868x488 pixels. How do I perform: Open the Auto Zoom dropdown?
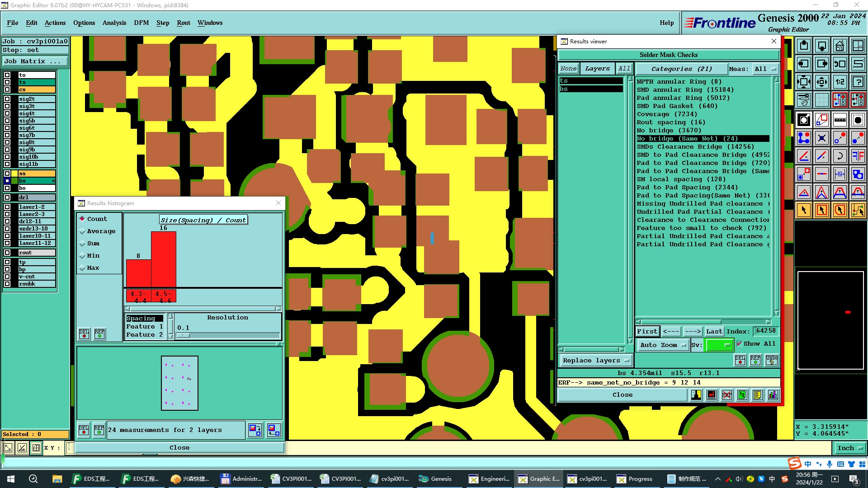pyautogui.click(x=663, y=345)
